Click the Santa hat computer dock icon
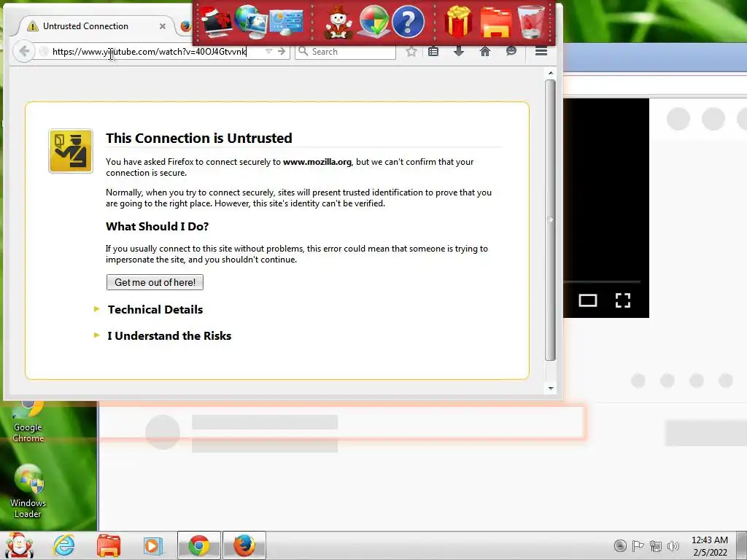This screenshot has width=747, height=560. click(x=216, y=21)
